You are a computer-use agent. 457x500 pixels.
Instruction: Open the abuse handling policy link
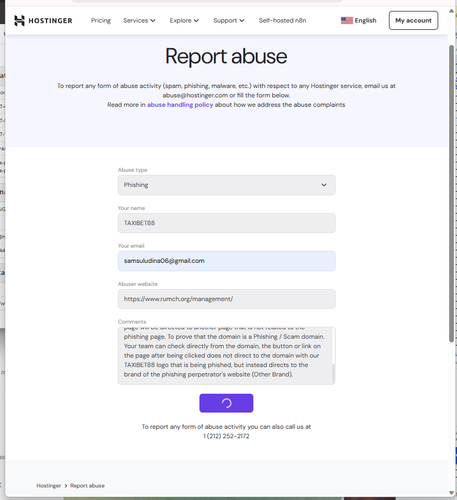pos(180,105)
